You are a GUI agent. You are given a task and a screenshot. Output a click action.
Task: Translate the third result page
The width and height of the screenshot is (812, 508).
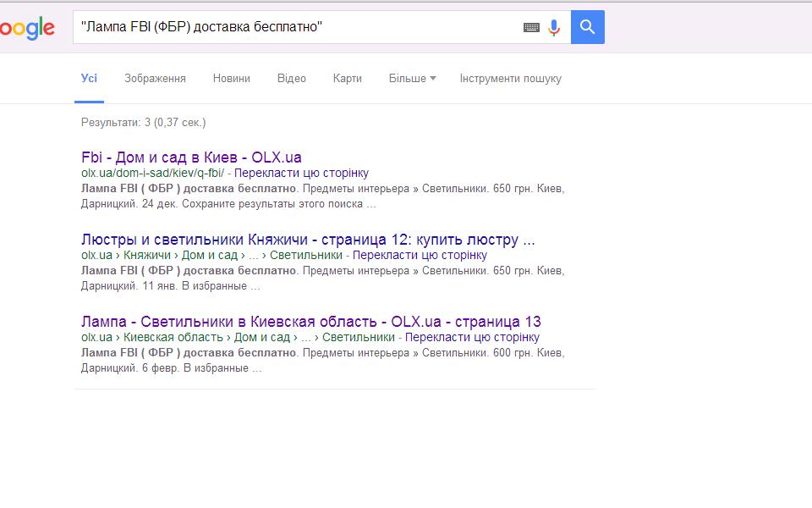(x=472, y=337)
